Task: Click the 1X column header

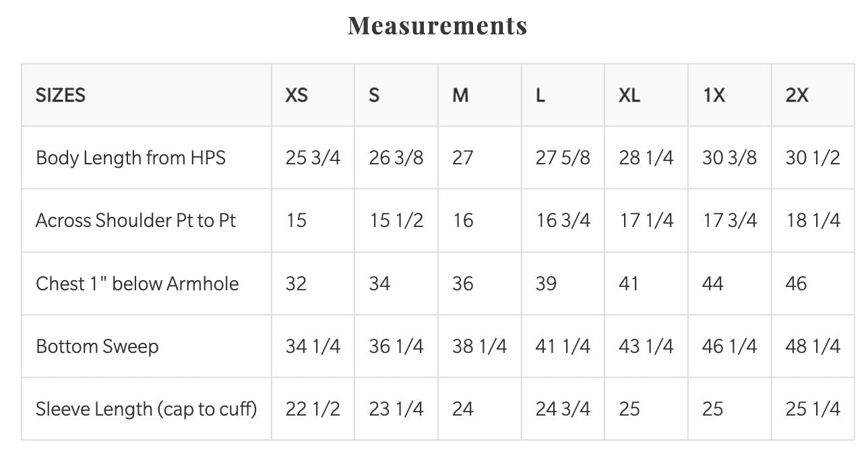Action: coord(714,95)
